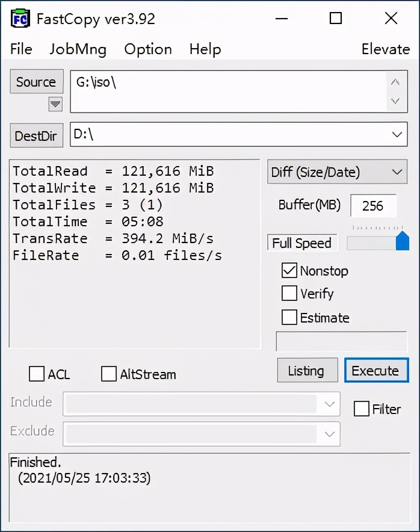Screen dimensions: 420x532
Task: Click the empty status box below Estimate
Action: 341,342
